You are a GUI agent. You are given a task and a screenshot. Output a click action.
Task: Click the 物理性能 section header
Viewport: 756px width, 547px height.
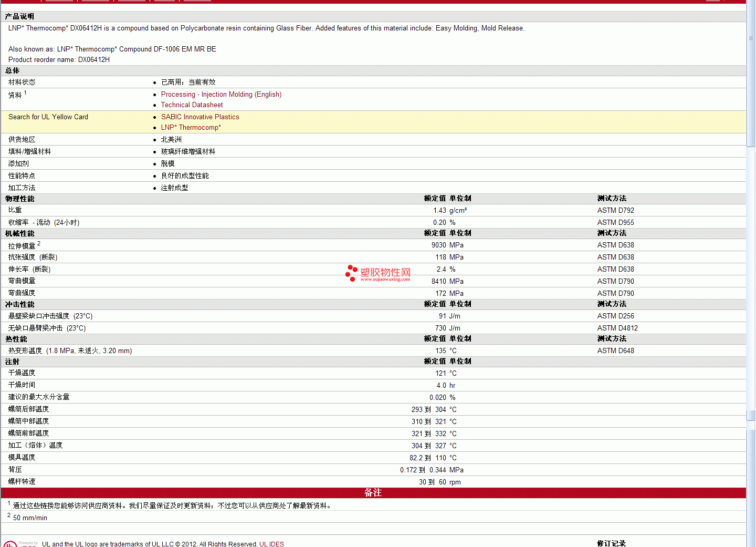[19, 199]
